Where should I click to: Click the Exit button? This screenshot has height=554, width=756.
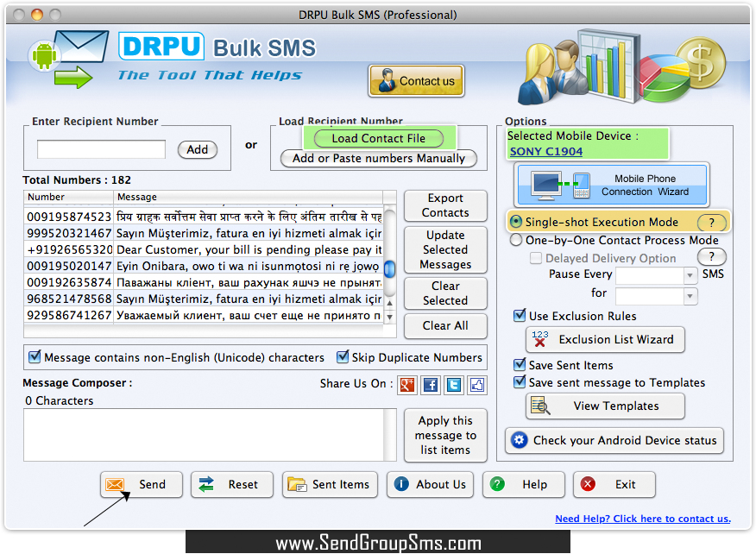coord(614,484)
